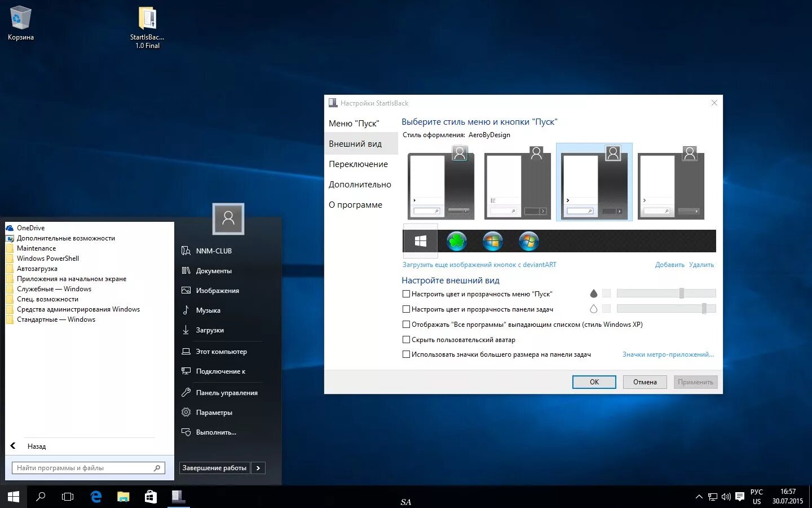Click the deviantART download buttons link
This screenshot has height=508, width=812.
pos(479,265)
